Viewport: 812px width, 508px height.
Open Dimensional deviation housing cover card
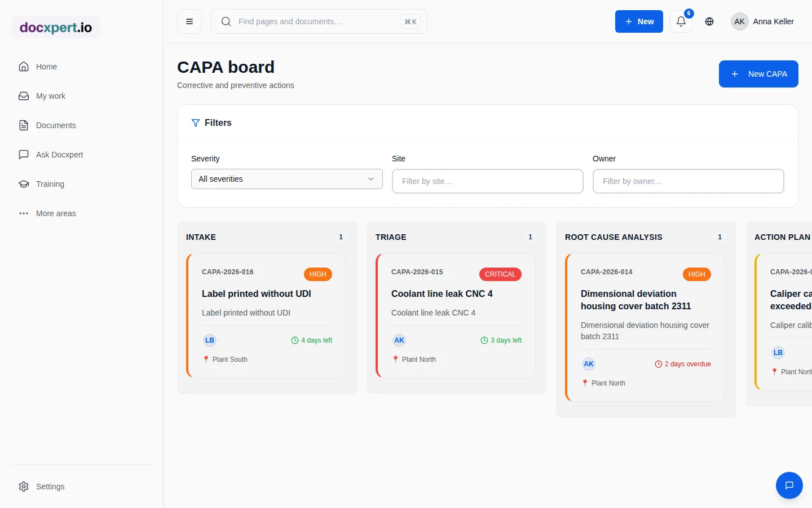(645, 327)
